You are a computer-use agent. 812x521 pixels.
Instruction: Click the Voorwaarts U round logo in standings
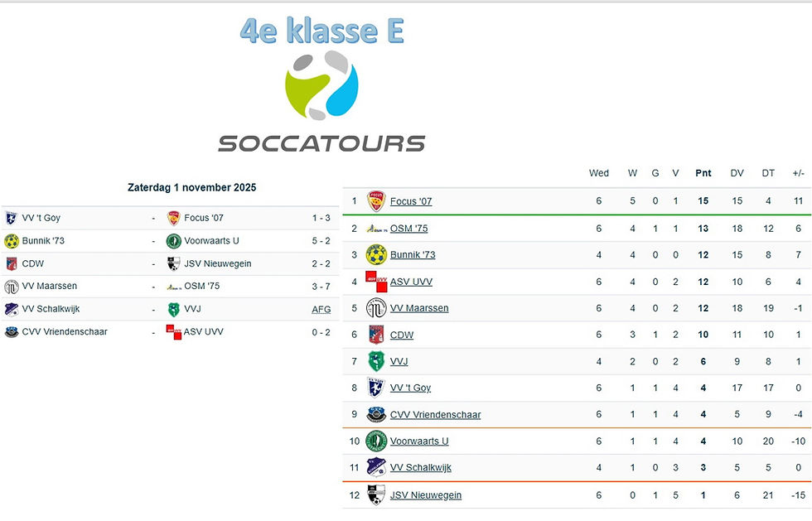tap(376, 441)
